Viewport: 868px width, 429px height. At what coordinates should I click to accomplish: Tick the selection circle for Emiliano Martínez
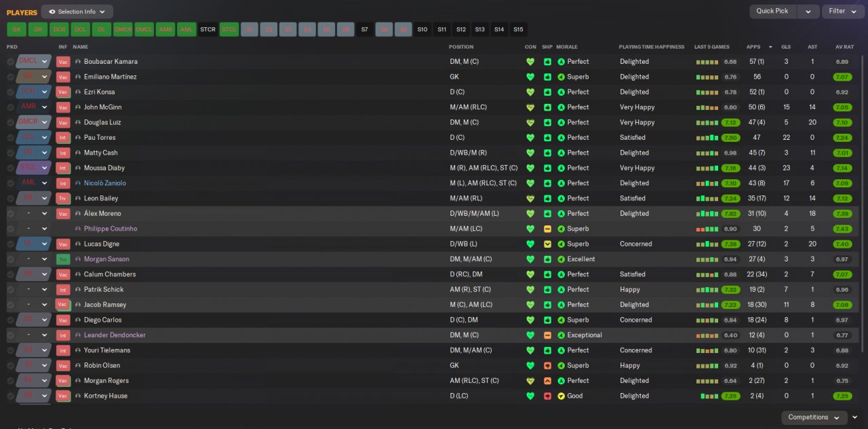click(10, 77)
